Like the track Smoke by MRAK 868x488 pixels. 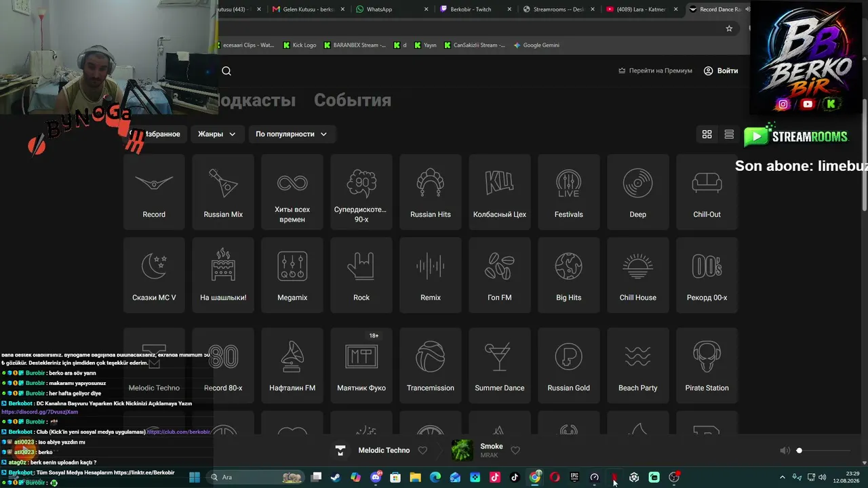click(x=515, y=451)
